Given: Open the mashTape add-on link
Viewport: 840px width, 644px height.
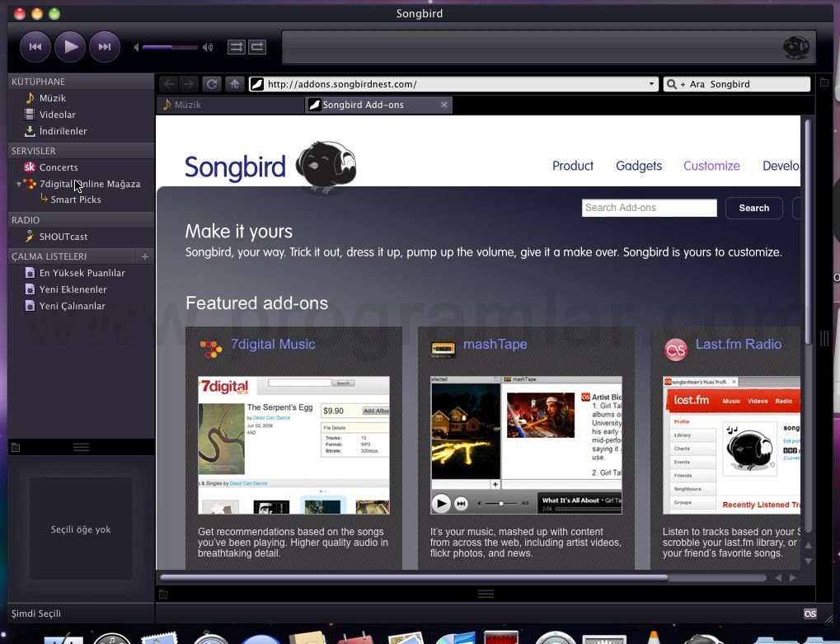Looking at the screenshot, I should 495,345.
